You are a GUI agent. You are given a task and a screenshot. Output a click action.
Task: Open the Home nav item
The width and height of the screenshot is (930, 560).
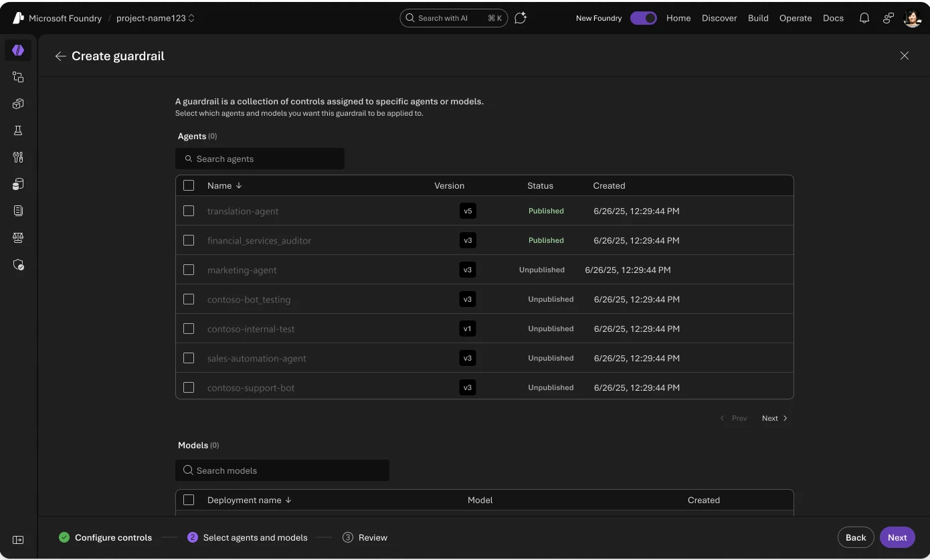[678, 18]
